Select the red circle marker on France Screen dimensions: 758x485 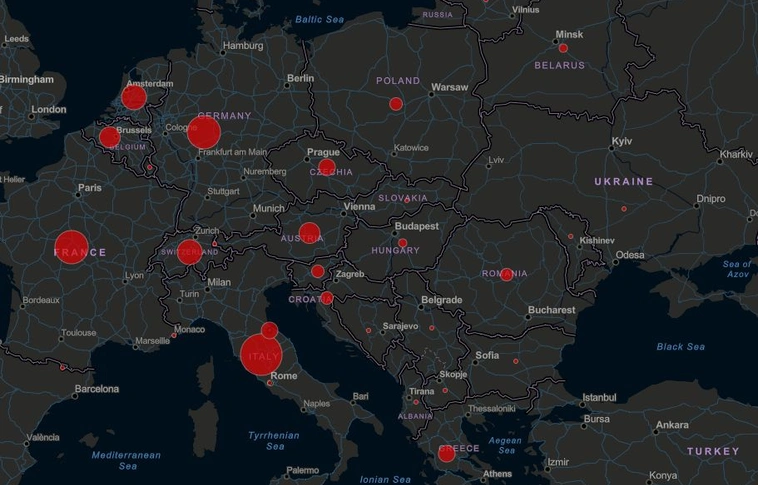[71, 247]
